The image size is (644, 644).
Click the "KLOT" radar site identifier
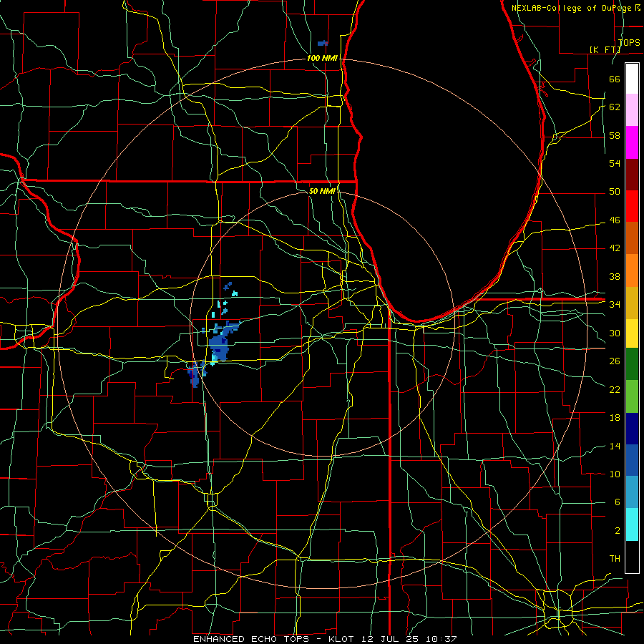tap(343, 639)
